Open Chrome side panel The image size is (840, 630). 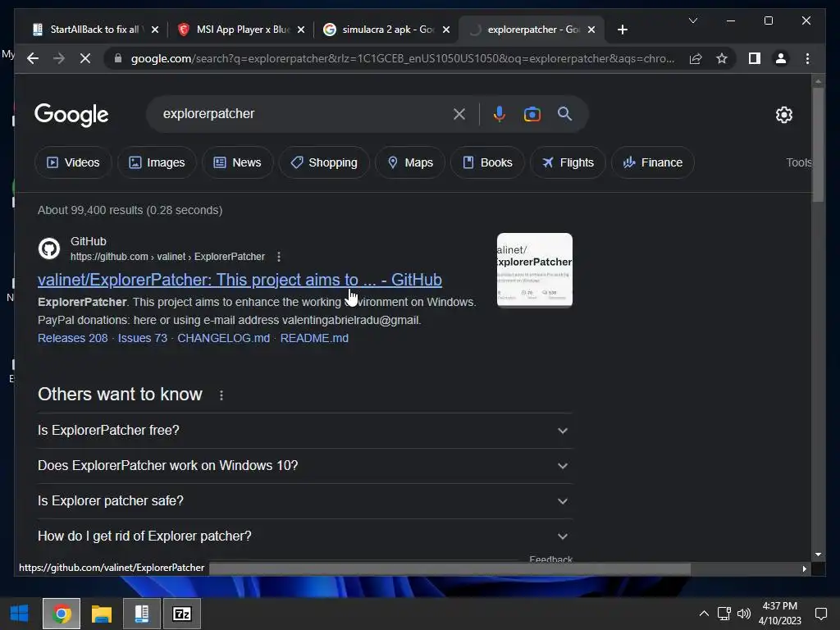[x=755, y=58]
